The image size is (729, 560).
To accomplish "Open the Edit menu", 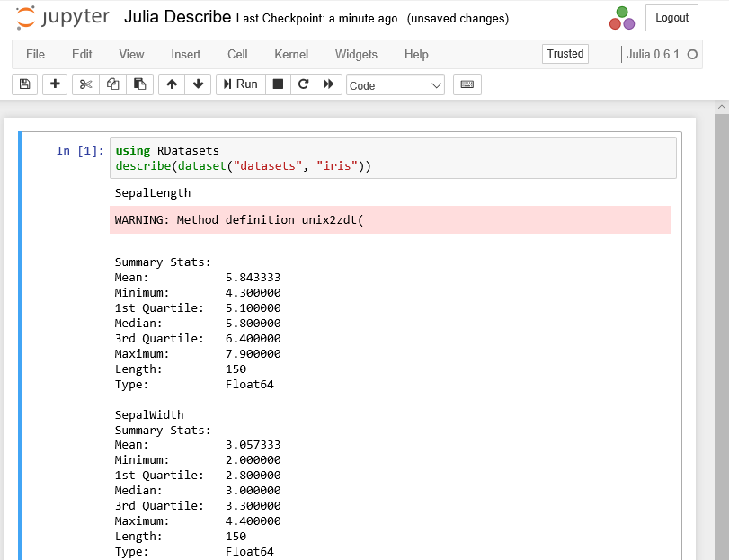I will tap(82, 54).
